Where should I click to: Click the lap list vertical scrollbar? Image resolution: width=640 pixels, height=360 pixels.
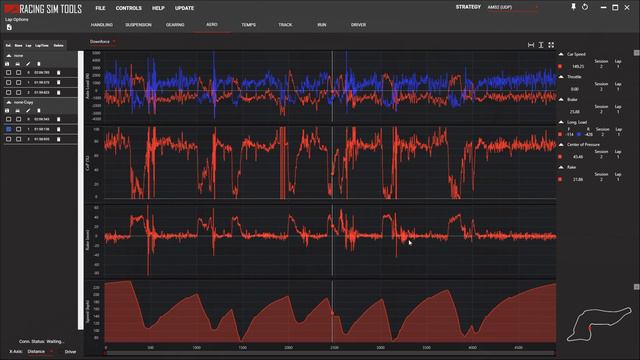pos(80,190)
